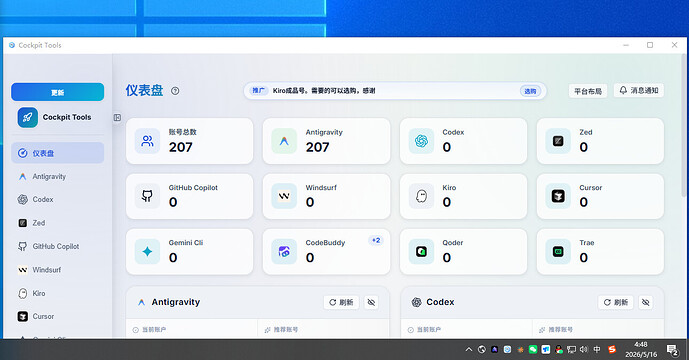
Task: Click the 账号总数 207 value
Action: tap(181, 147)
